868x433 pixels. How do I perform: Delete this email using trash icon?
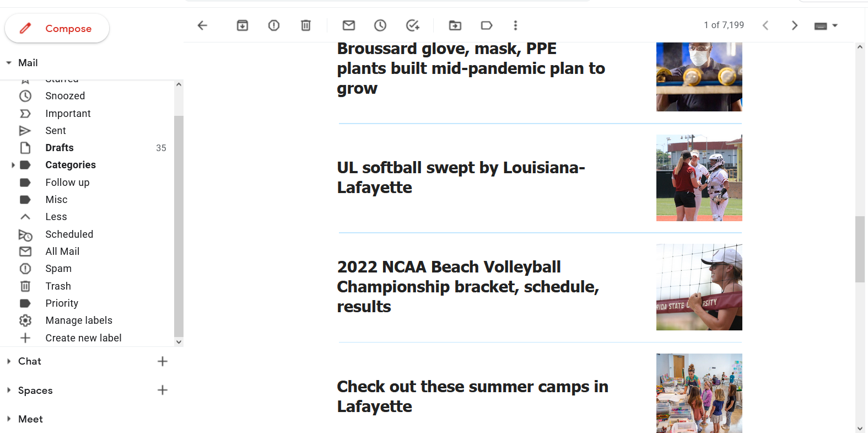306,25
